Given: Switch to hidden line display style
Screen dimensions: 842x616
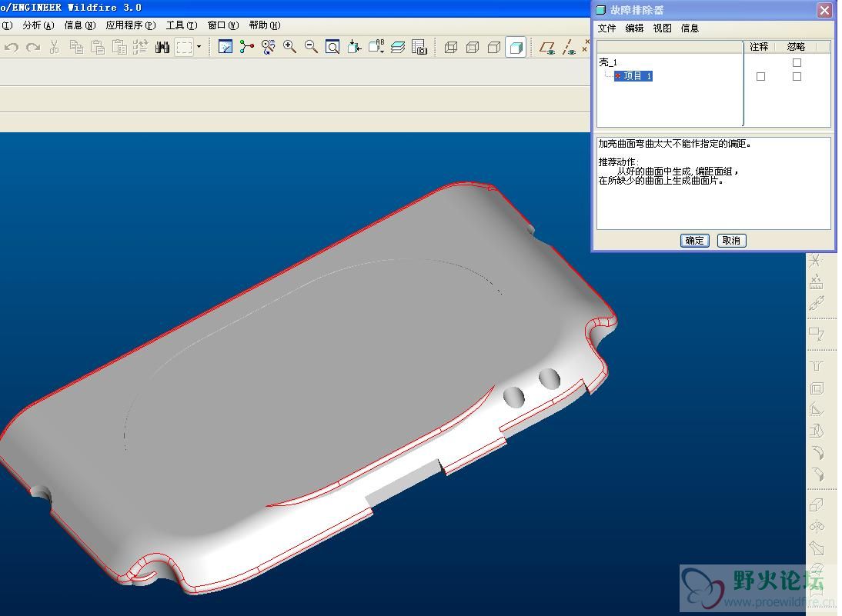Looking at the screenshot, I should pos(473,47).
